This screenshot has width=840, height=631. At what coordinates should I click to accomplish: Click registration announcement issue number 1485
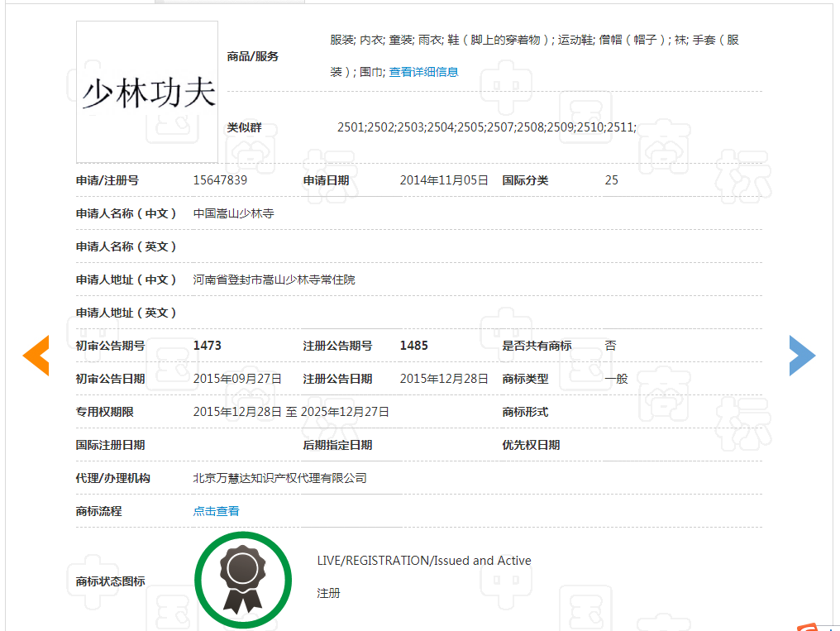click(x=414, y=346)
